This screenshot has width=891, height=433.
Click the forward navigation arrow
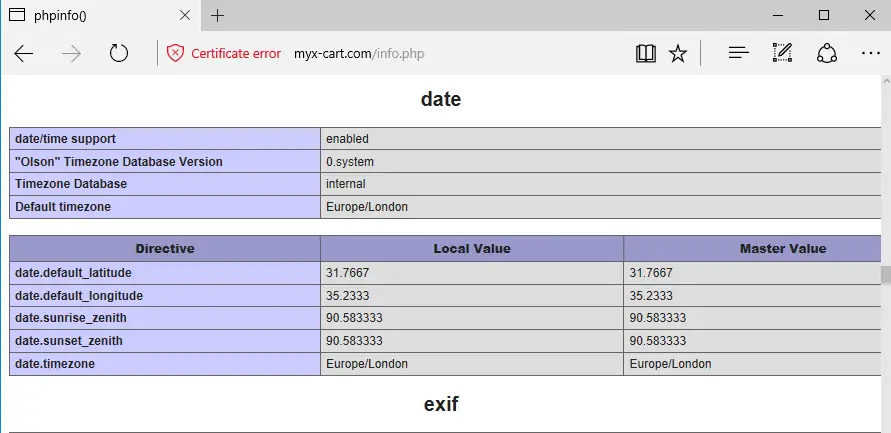72,54
